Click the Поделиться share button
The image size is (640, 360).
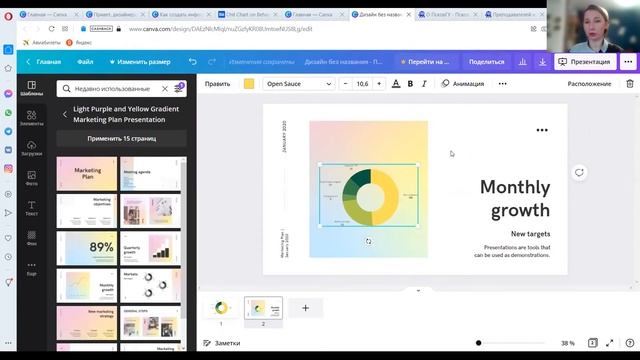[x=487, y=62]
